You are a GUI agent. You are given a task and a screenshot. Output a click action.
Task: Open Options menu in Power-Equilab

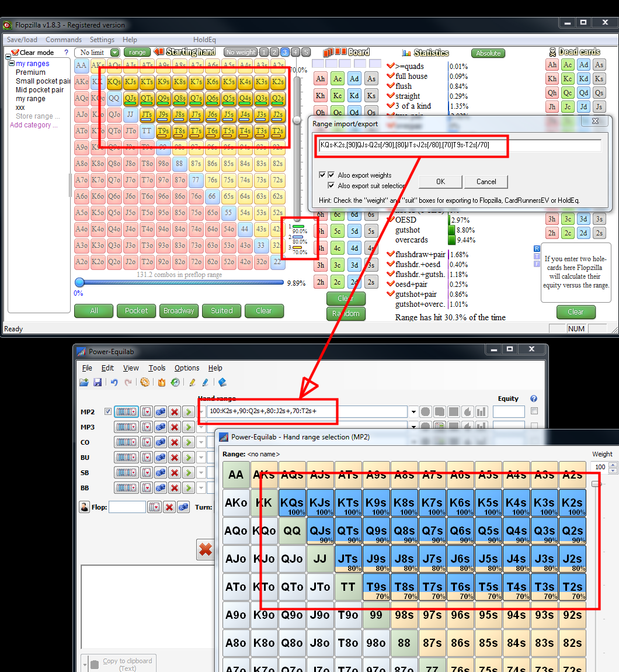click(x=187, y=368)
